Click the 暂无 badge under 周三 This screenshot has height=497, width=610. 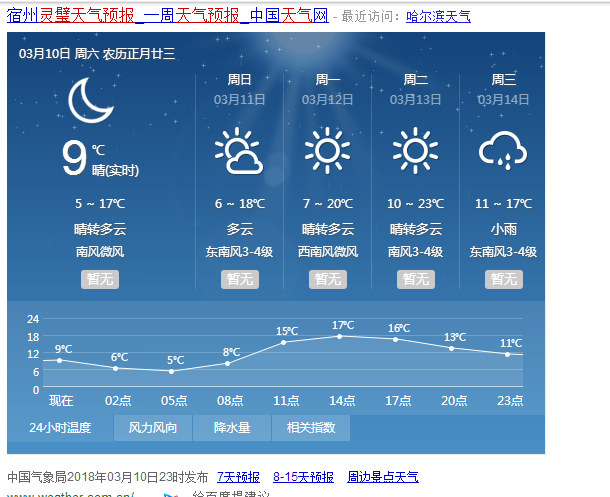pyautogui.click(x=504, y=279)
